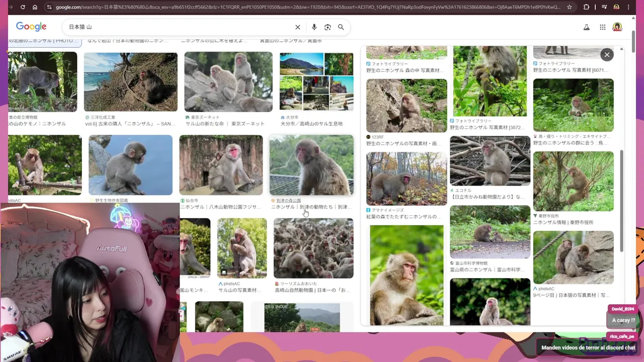This screenshot has width=644, height=362.
Task: Open 'ニホンザル情報 | 秦野市役所' link
Action: pos(563,222)
